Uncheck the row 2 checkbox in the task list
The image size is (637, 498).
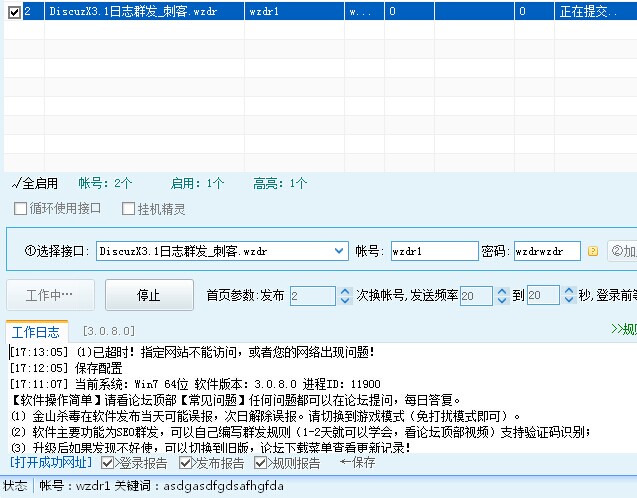pos(11,12)
